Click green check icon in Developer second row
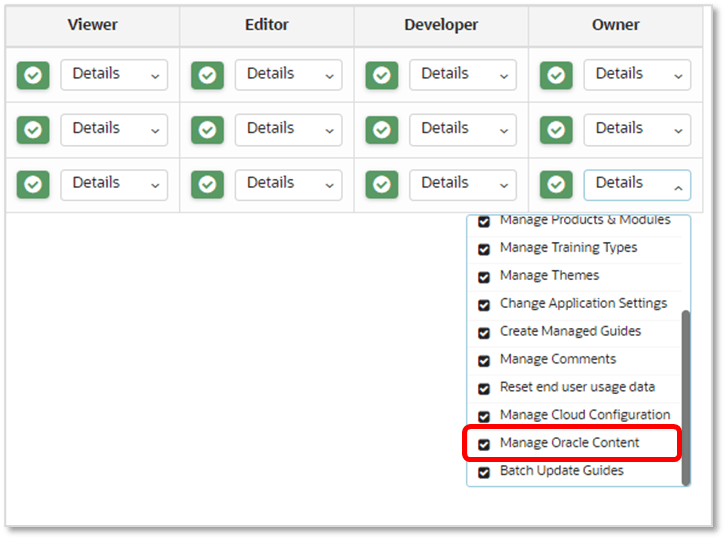This screenshot has width=726, height=540. 382,130
